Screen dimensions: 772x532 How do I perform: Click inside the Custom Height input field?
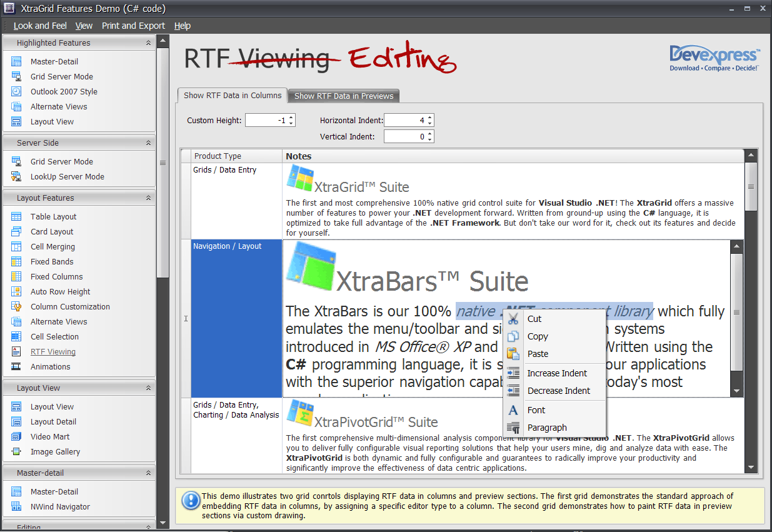266,120
